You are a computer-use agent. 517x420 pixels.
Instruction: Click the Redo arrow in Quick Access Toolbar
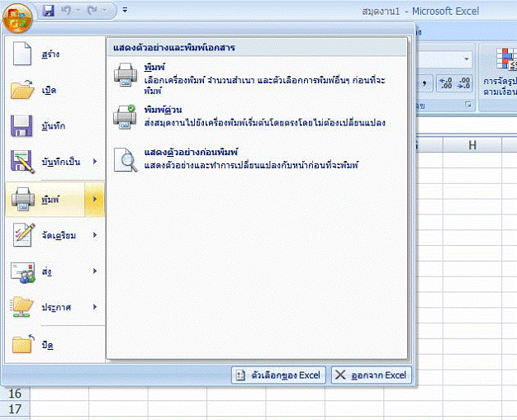(92, 11)
